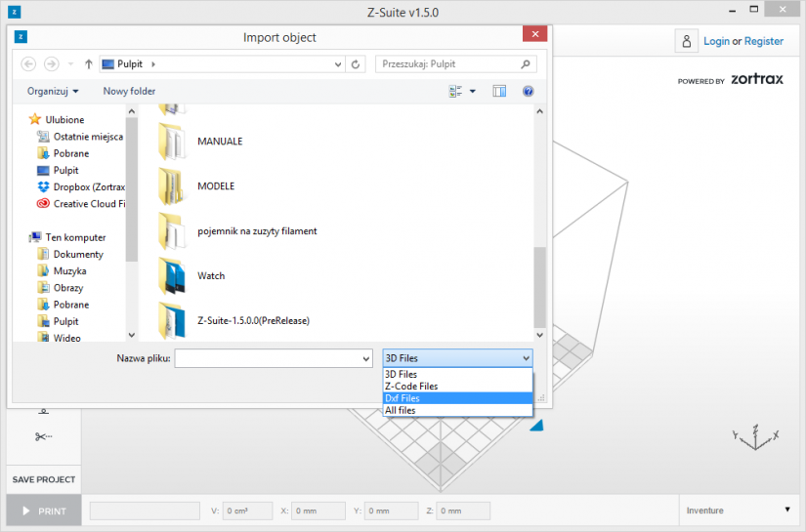
Task: Click the change view icon
Action: [455, 92]
